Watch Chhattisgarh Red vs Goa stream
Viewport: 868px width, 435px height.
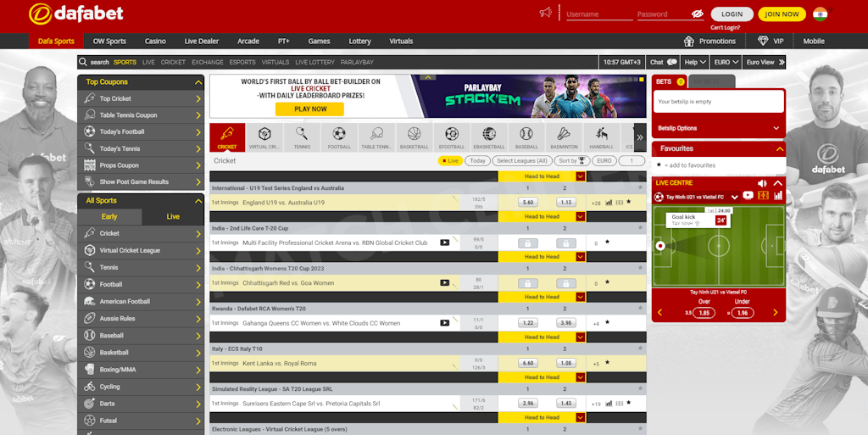click(444, 283)
